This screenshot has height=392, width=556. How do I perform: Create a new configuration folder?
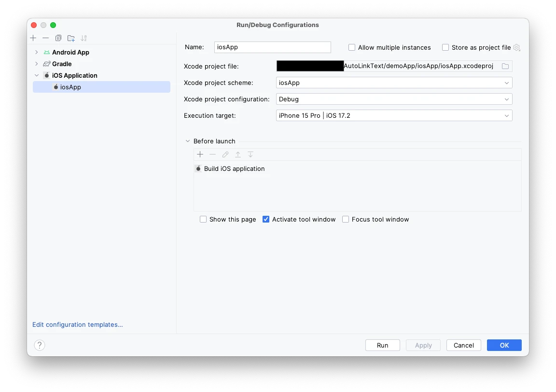click(71, 38)
